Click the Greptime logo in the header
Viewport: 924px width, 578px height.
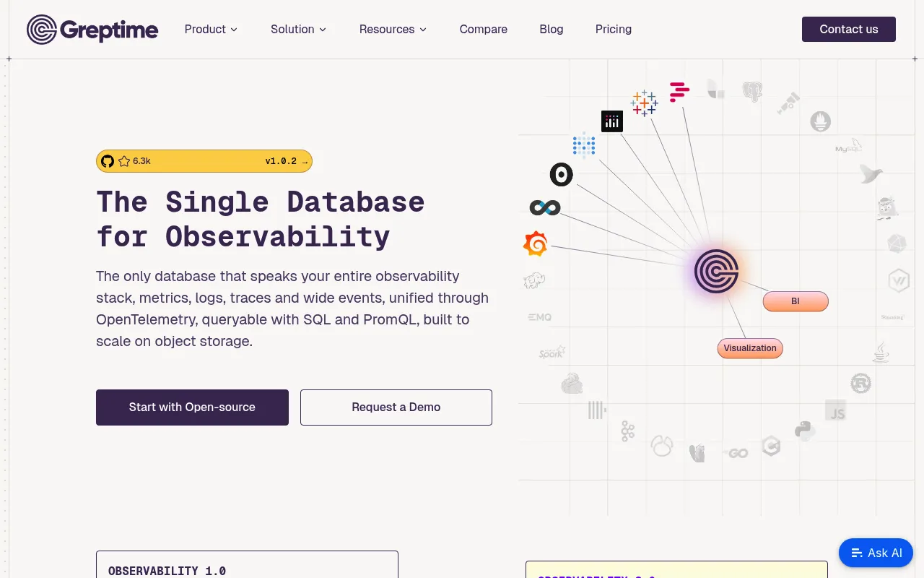[92, 30]
